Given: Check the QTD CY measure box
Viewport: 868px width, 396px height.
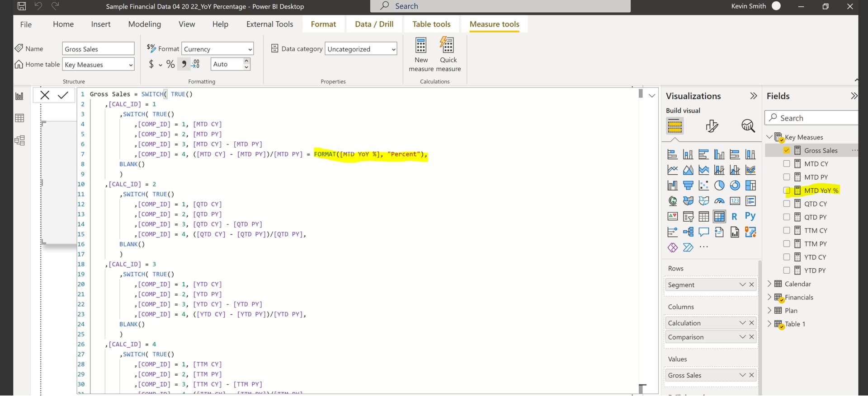Looking at the screenshot, I should (787, 204).
